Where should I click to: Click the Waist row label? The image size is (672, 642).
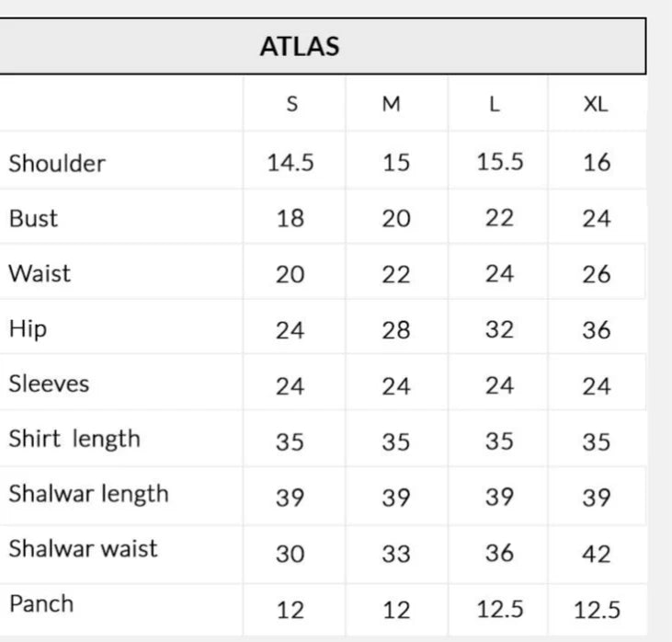40,274
